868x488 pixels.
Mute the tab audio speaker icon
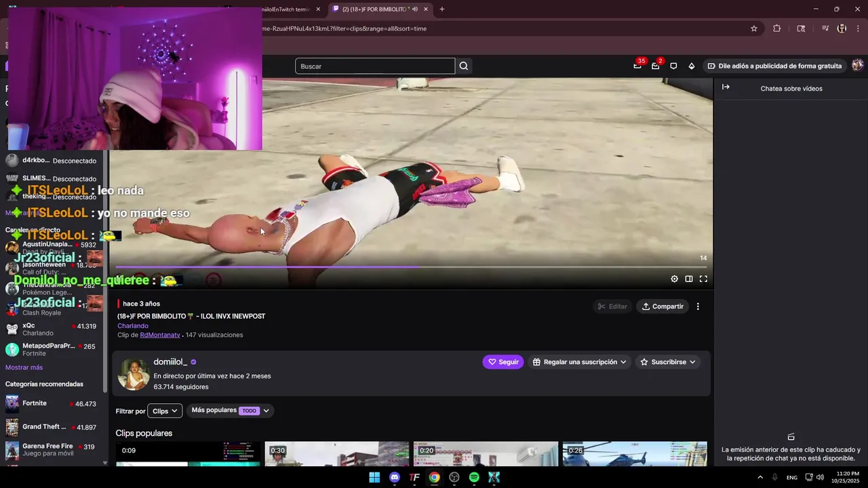tap(414, 9)
